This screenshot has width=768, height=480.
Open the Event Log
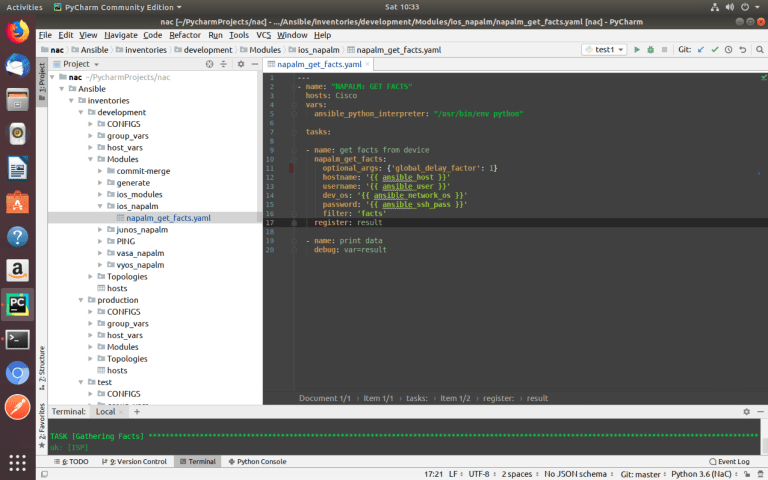click(x=729, y=461)
